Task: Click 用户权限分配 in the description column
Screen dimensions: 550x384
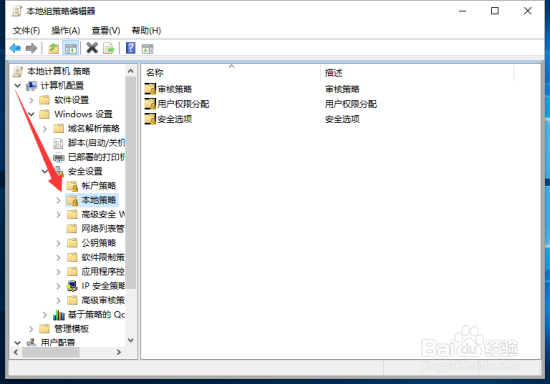Action: click(351, 104)
